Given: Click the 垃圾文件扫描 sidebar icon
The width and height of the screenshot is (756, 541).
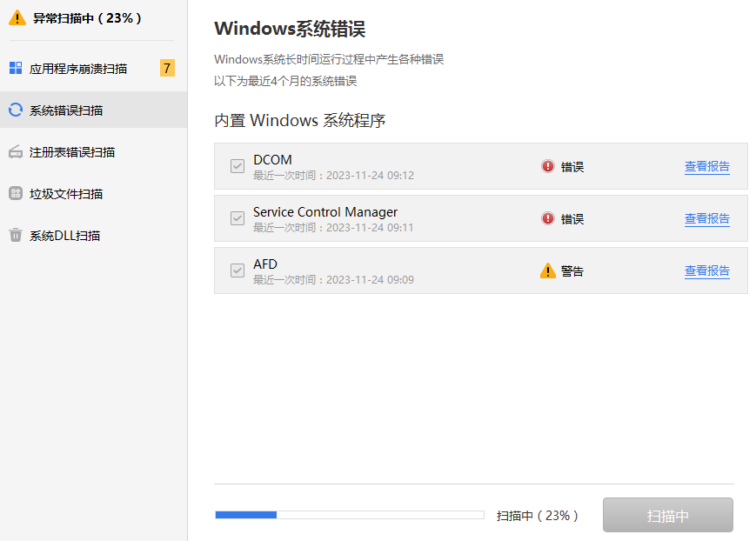Looking at the screenshot, I should 16,193.
